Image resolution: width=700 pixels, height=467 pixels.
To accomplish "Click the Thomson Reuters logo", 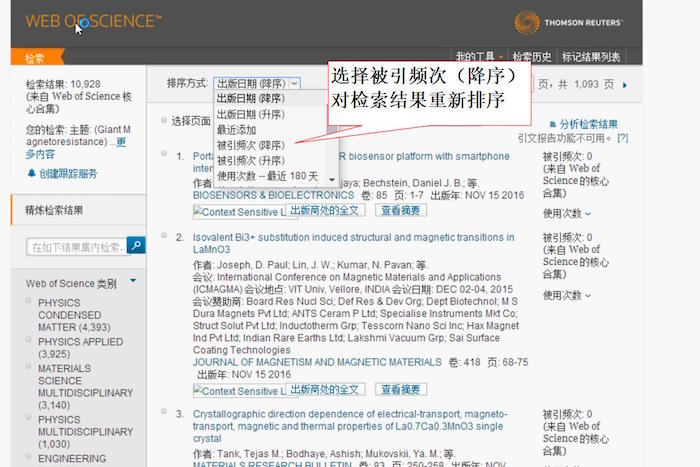I will tap(568, 22).
